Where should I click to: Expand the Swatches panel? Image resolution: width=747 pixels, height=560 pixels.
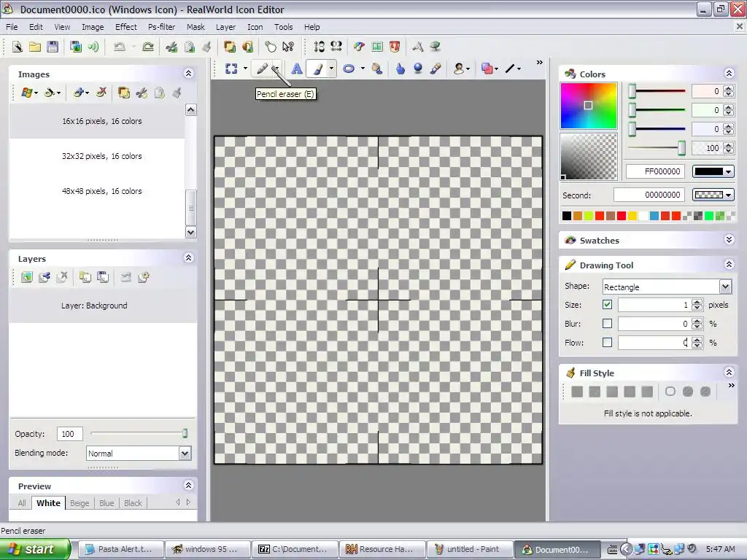point(729,239)
